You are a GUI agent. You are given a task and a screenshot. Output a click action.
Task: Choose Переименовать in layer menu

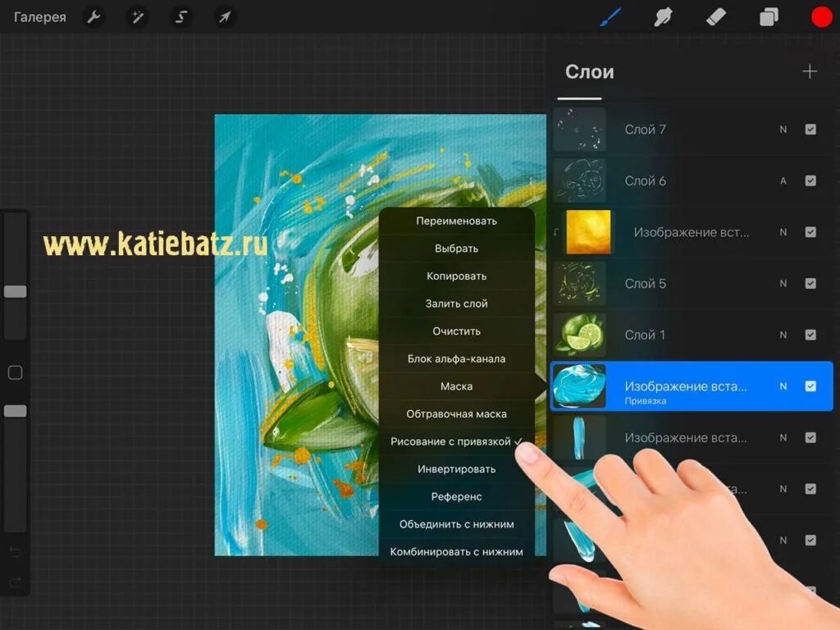pos(456,221)
